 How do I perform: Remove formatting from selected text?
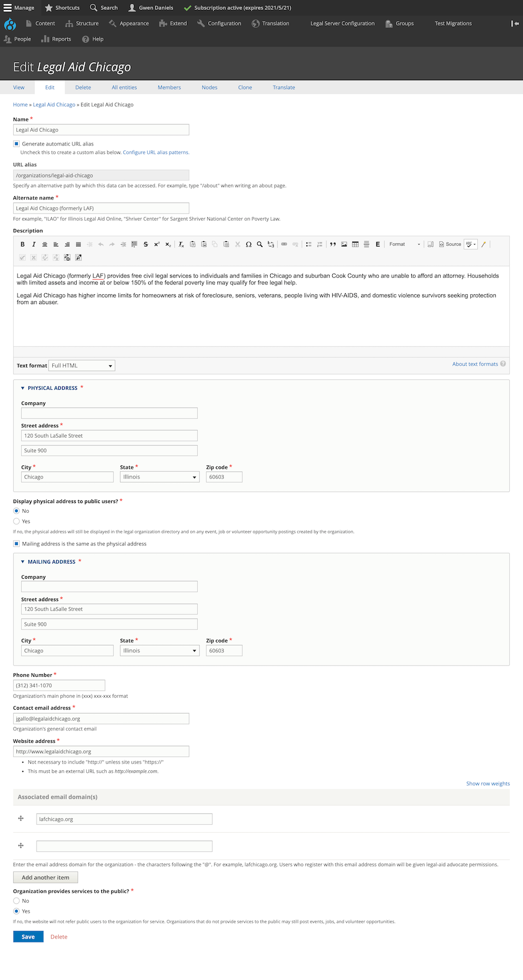tap(181, 244)
